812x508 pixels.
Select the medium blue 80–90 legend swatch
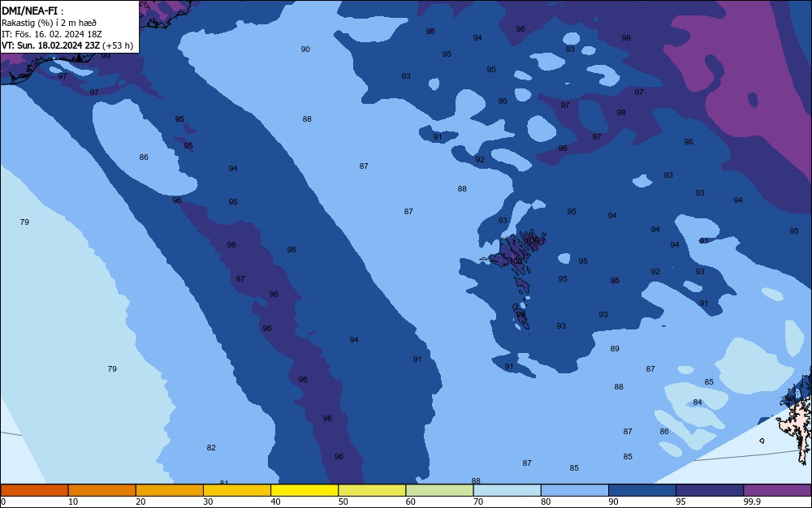[575, 490]
